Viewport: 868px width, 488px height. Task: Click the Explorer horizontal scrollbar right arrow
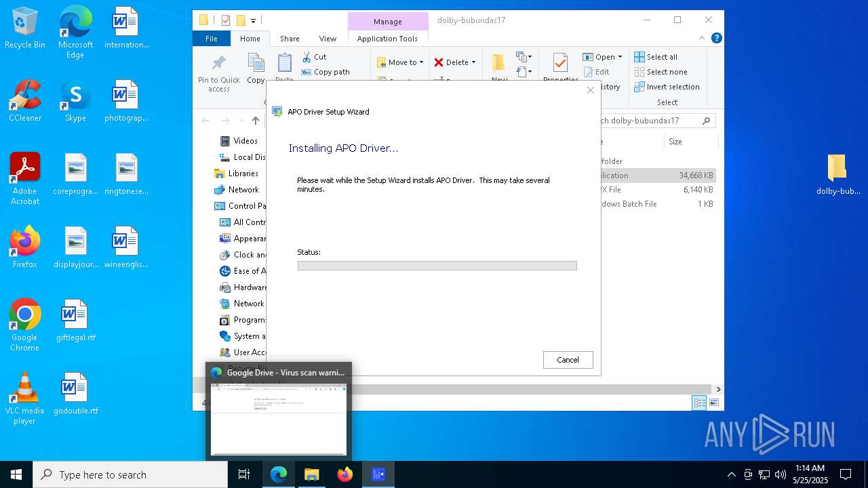[x=718, y=389]
